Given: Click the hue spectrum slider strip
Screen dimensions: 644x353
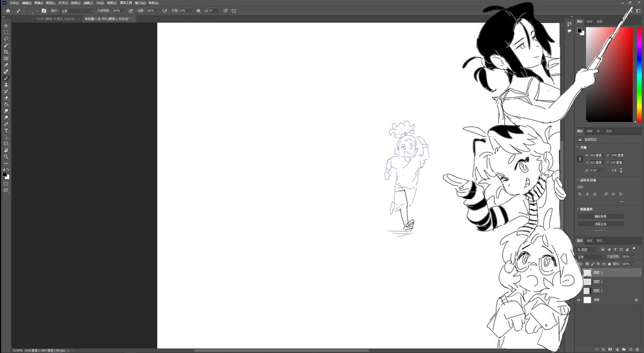Looking at the screenshot, I should pos(639,75).
